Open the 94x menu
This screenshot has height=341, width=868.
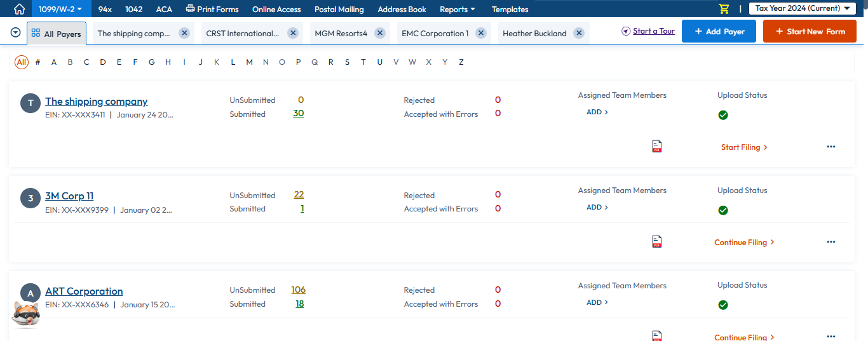click(x=105, y=9)
